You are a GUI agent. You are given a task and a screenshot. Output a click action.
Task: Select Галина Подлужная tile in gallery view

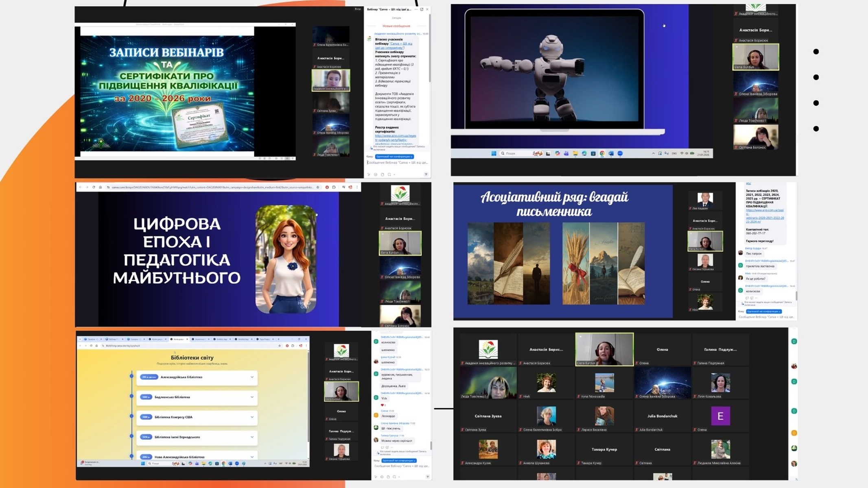[x=720, y=349]
